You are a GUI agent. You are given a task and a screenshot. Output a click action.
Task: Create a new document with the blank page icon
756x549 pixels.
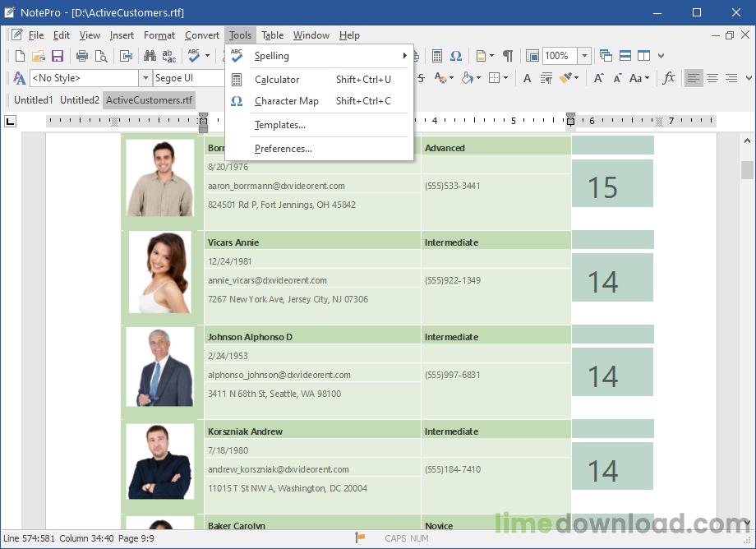[x=20, y=56]
